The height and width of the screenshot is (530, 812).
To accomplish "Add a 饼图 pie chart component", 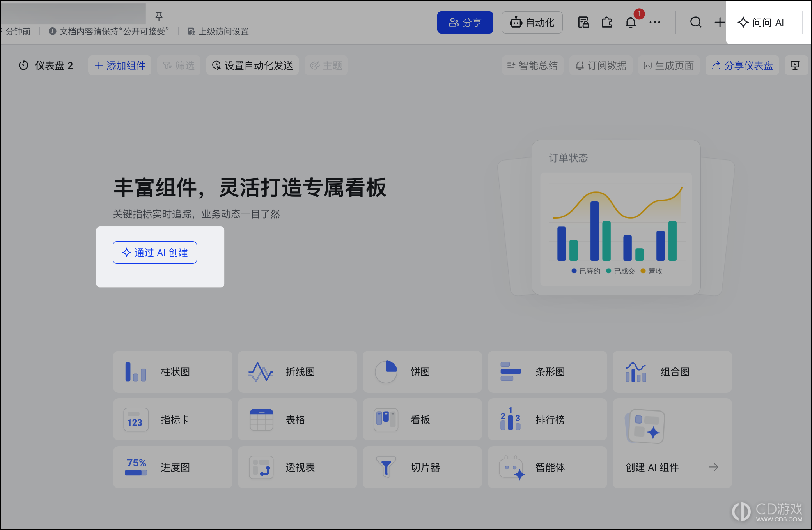I will pyautogui.click(x=422, y=372).
